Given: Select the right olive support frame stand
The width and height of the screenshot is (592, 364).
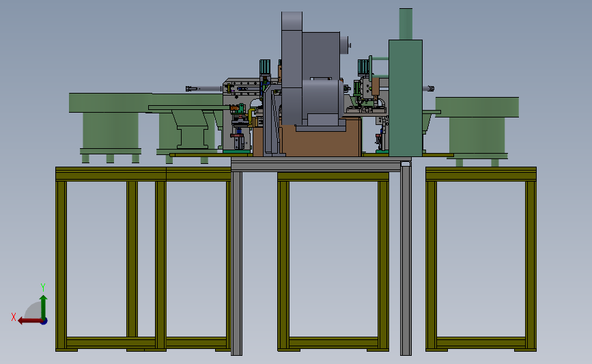Looking at the screenshot, I should [481, 259].
